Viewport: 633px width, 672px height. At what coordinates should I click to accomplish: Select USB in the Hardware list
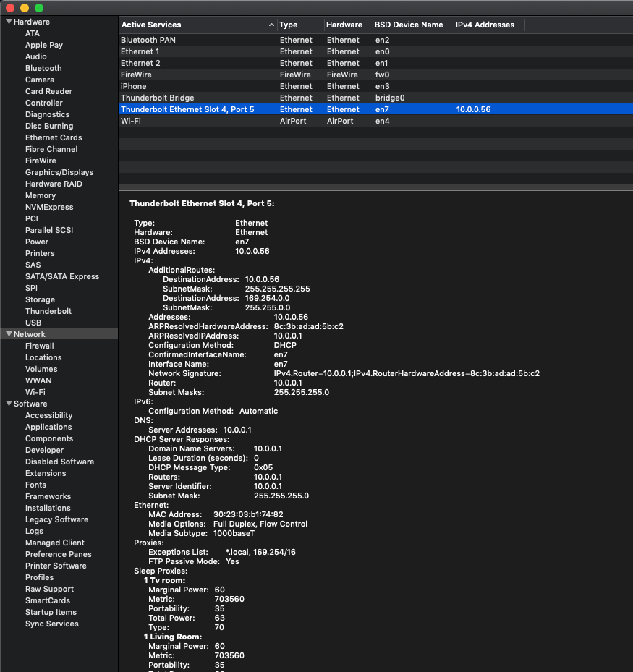[33, 323]
